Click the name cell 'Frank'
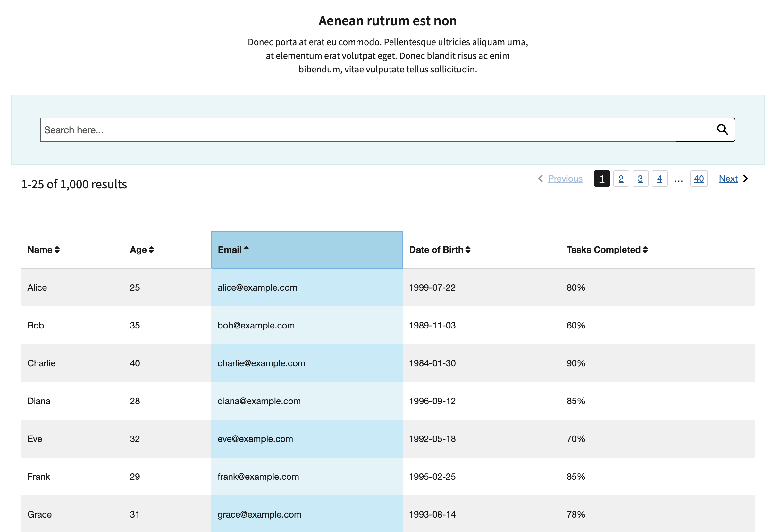Image resolution: width=772 pixels, height=532 pixels. point(39,476)
